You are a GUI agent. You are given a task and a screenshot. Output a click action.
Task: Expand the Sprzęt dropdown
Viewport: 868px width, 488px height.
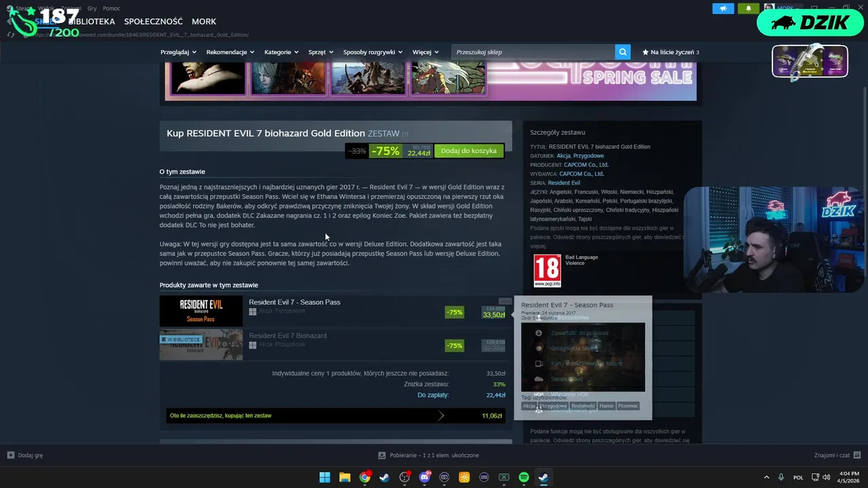click(321, 52)
